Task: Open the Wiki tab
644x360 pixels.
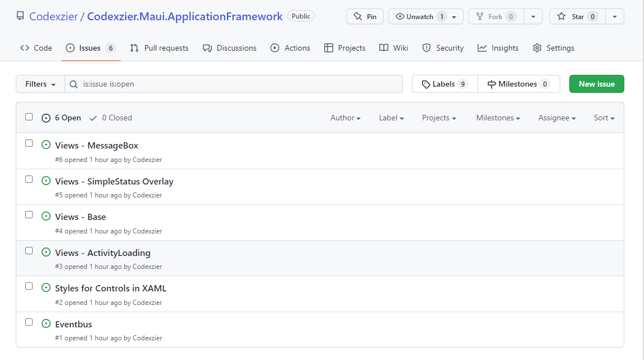Action: tap(394, 48)
